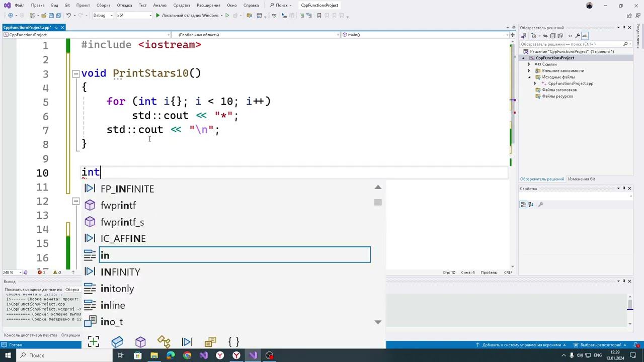The width and height of the screenshot is (644, 362).
Task: Switch Solution Explorer views icon
Action: point(523,36)
